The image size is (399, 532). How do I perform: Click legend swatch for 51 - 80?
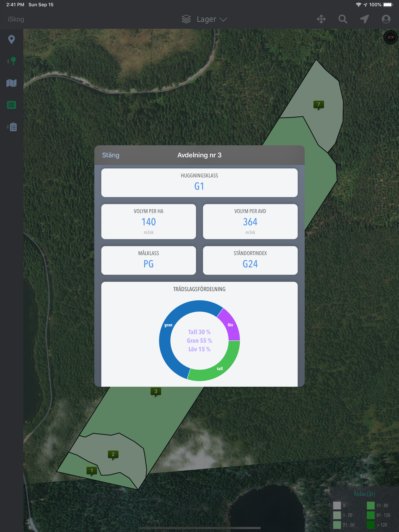tap(371, 506)
